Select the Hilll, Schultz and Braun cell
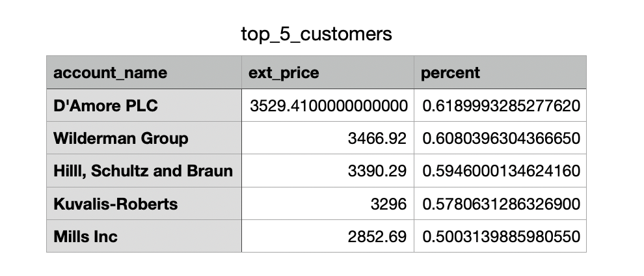 click(x=144, y=171)
